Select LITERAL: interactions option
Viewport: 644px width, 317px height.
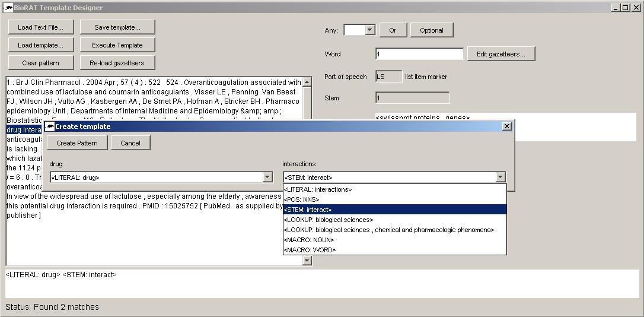point(317,189)
